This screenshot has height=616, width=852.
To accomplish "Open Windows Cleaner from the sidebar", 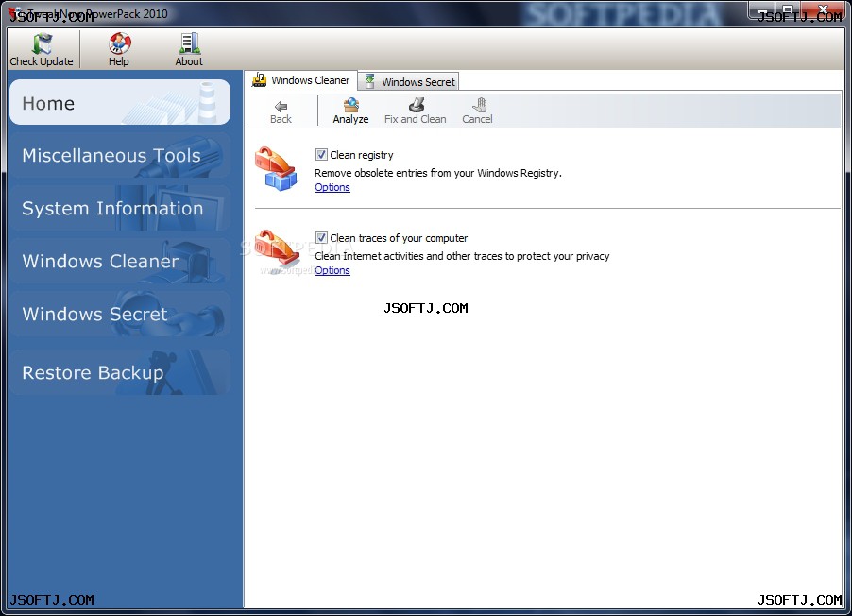I will pyautogui.click(x=120, y=261).
